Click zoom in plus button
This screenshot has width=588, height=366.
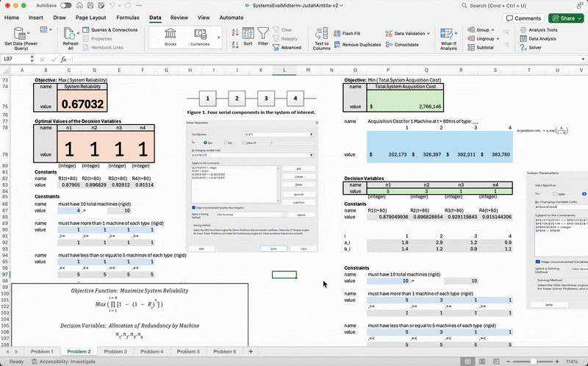[557, 362]
